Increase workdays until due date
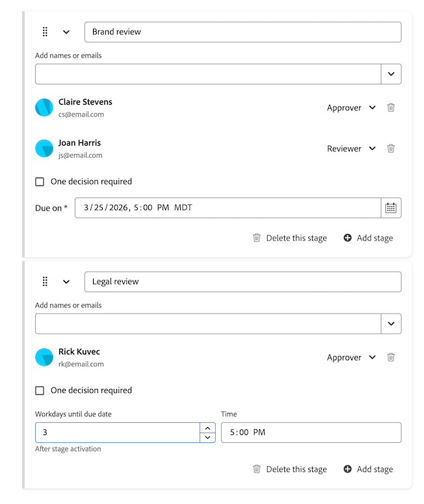424x504 pixels. point(207,428)
